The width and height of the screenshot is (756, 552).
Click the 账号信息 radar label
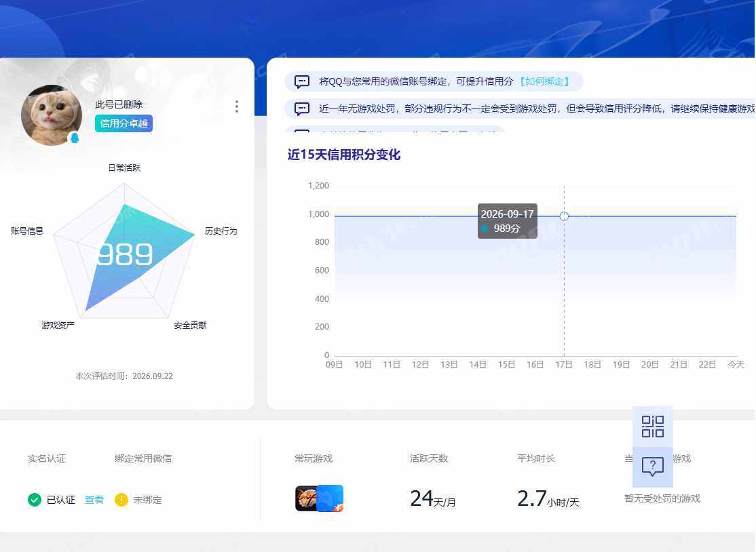pos(27,231)
